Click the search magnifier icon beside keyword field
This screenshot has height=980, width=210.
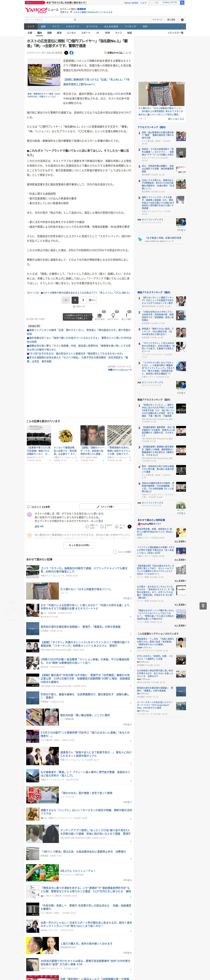tap(75, 20)
